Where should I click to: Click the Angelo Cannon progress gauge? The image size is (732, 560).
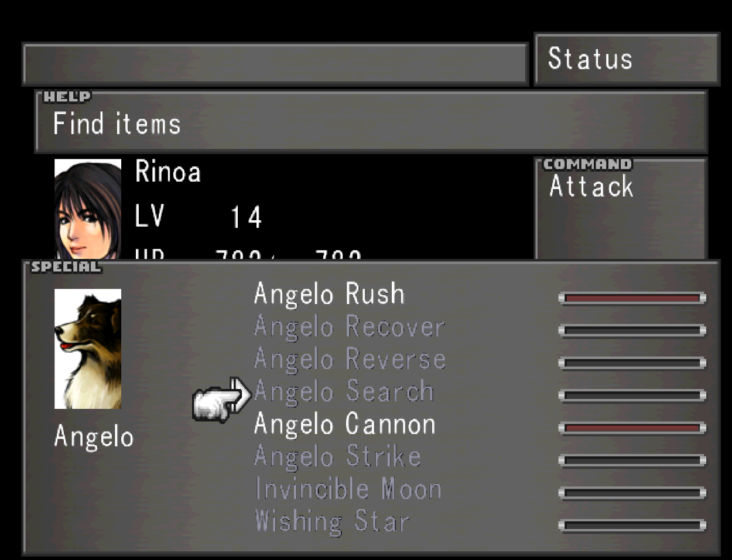[632, 428]
